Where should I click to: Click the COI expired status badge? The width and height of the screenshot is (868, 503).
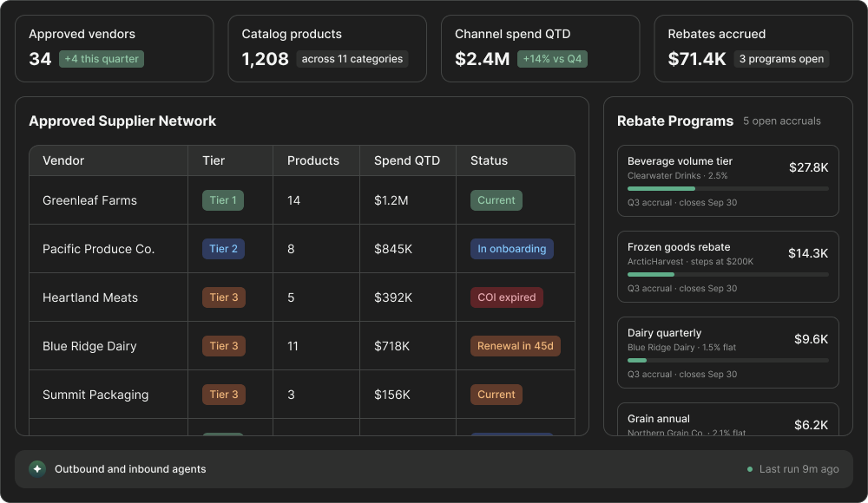(507, 297)
